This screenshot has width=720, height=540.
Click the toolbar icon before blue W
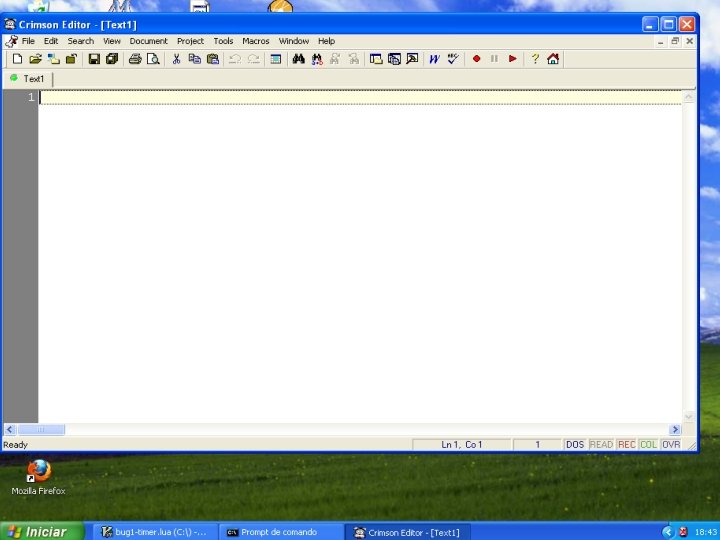point(412,59)
